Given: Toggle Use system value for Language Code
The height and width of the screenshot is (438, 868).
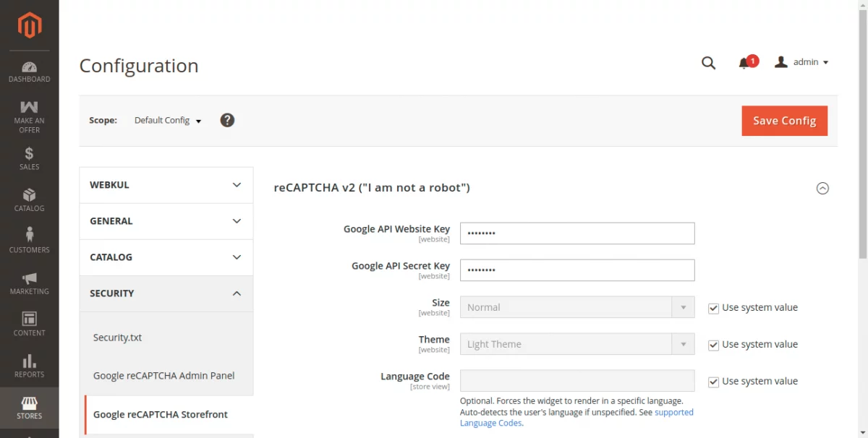Looking at the screenshot, I should click(x=714, y=382).
